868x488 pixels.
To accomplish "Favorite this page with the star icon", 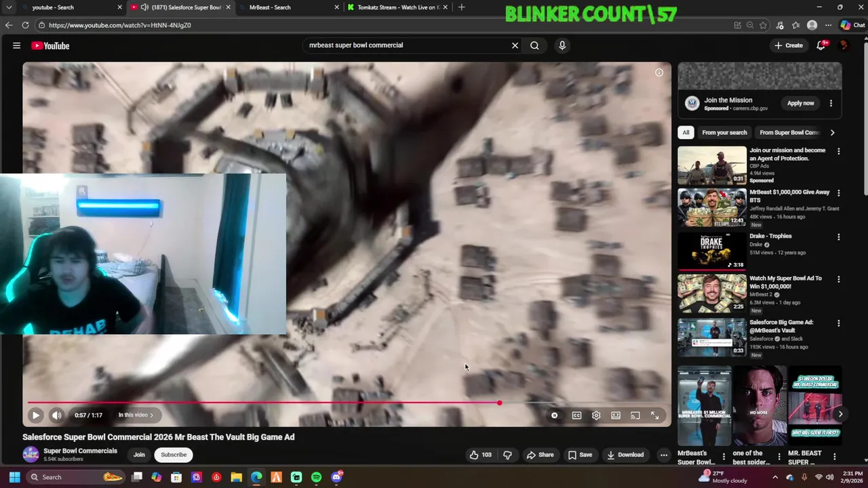I will 763,25.
